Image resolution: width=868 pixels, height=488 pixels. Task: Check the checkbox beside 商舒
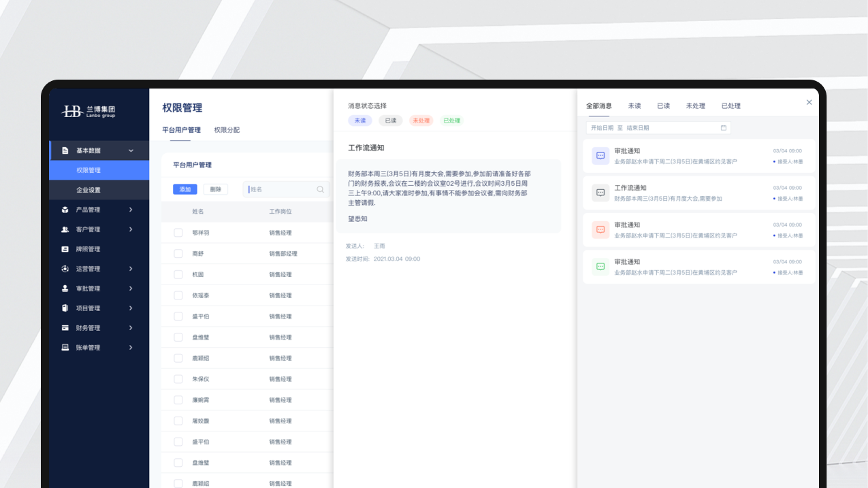pyautogui.click(x=178, y=252)
